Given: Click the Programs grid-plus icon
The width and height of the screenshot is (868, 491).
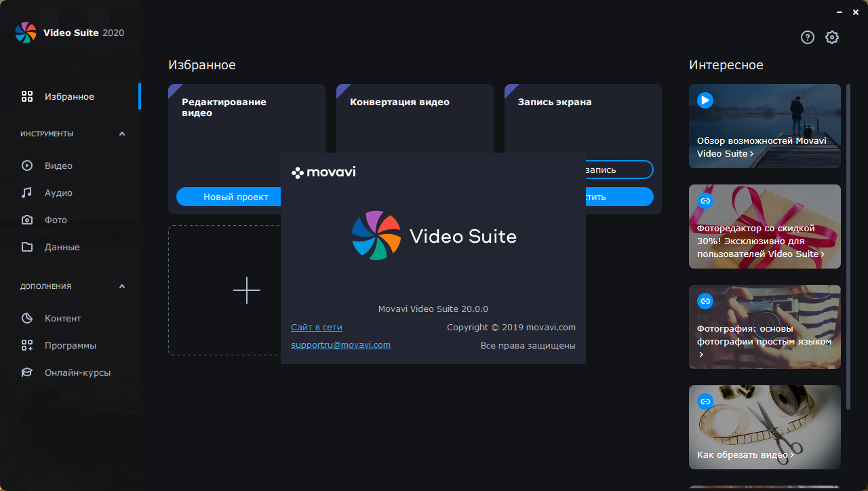Looking at the screenshot, I should click(x=27, y=345).
